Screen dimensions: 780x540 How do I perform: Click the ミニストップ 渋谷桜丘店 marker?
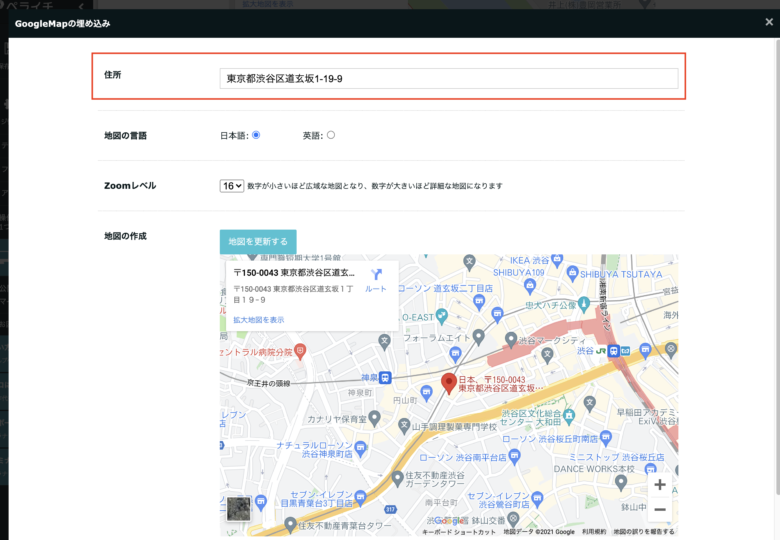pos(651,469)
